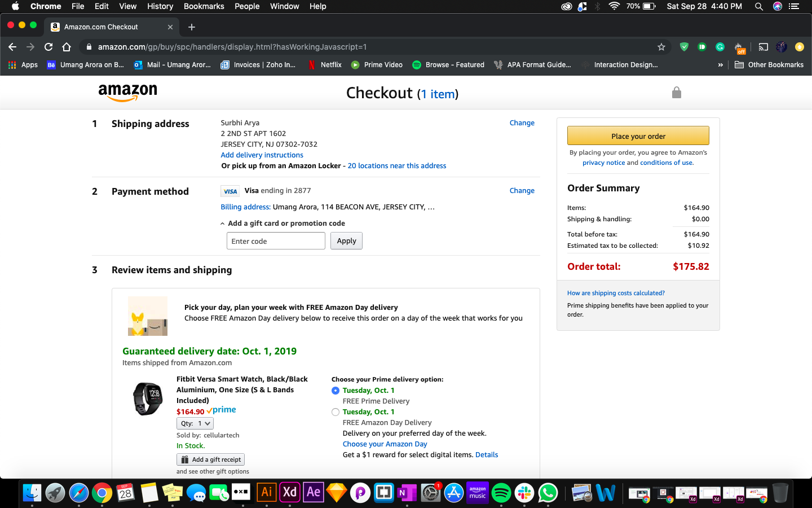This screenshot has width=812, height=508.
Task: Open How are shipping costs calculated link
Action: [x=616, y=293]
